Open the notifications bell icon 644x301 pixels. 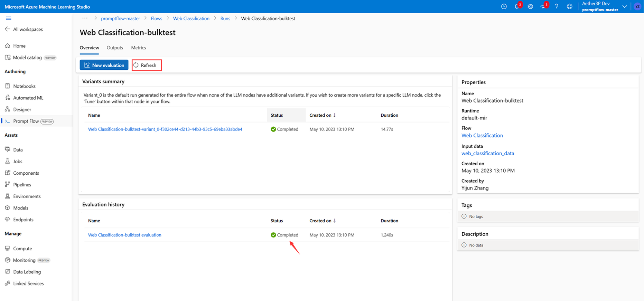coord(517,7)
